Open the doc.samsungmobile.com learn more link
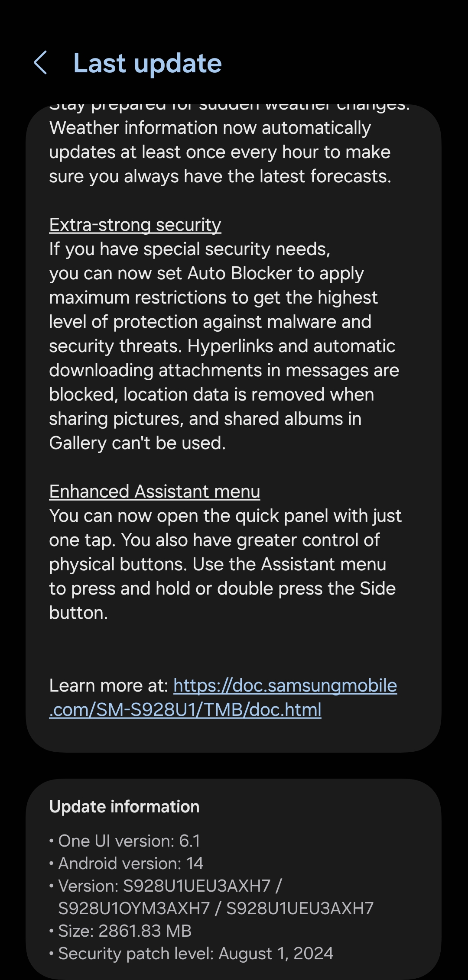 (223, 697)
